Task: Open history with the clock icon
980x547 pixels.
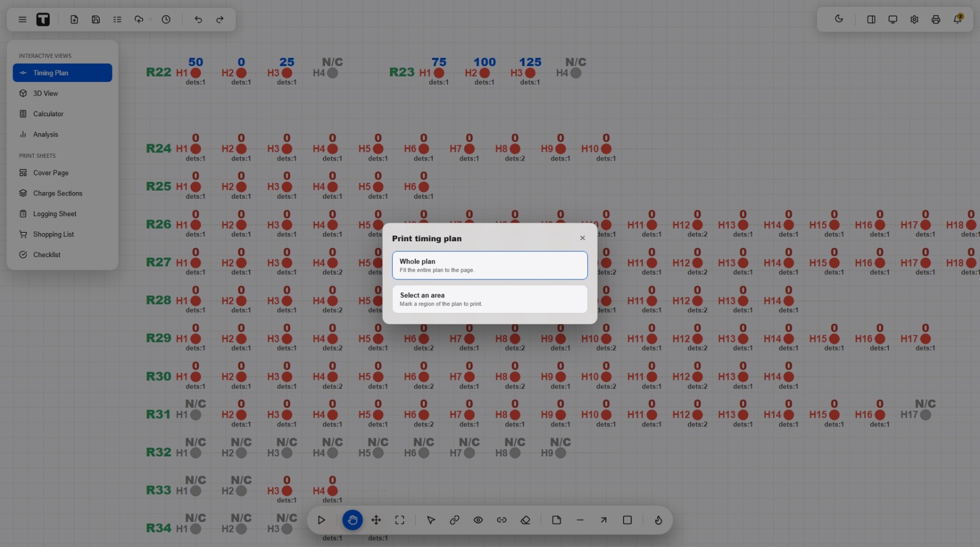Action: [x=166, y=20]
